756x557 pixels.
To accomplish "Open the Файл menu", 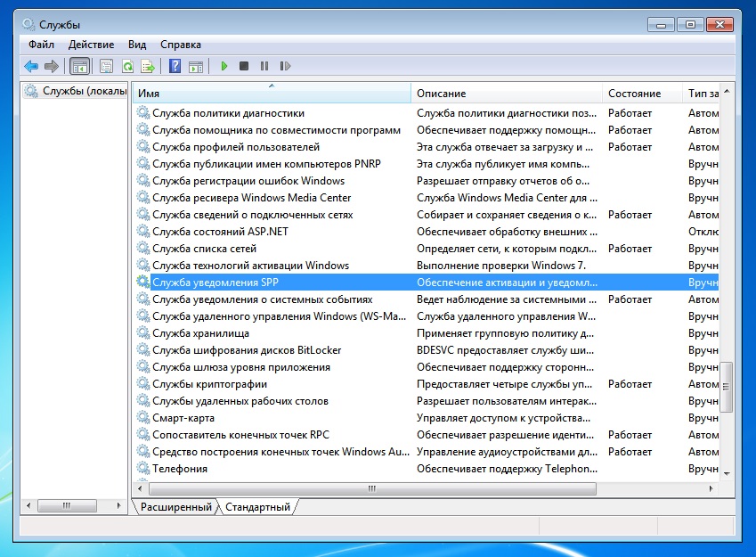I will (x=41, y=45).
